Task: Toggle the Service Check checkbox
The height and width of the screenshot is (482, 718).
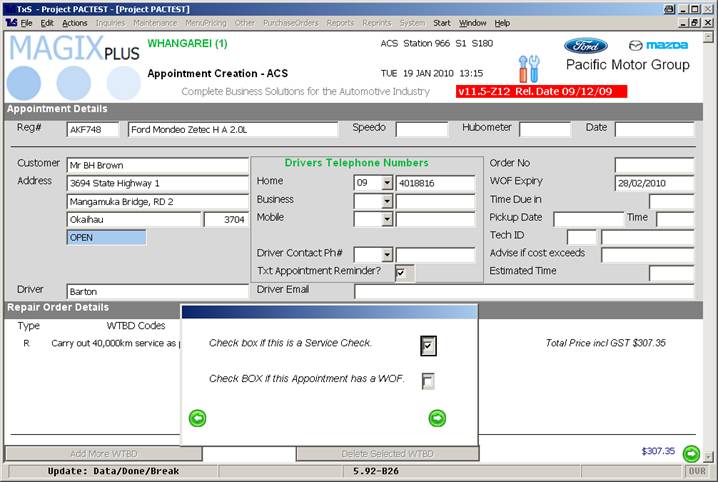Action: [x=428, y=345]
